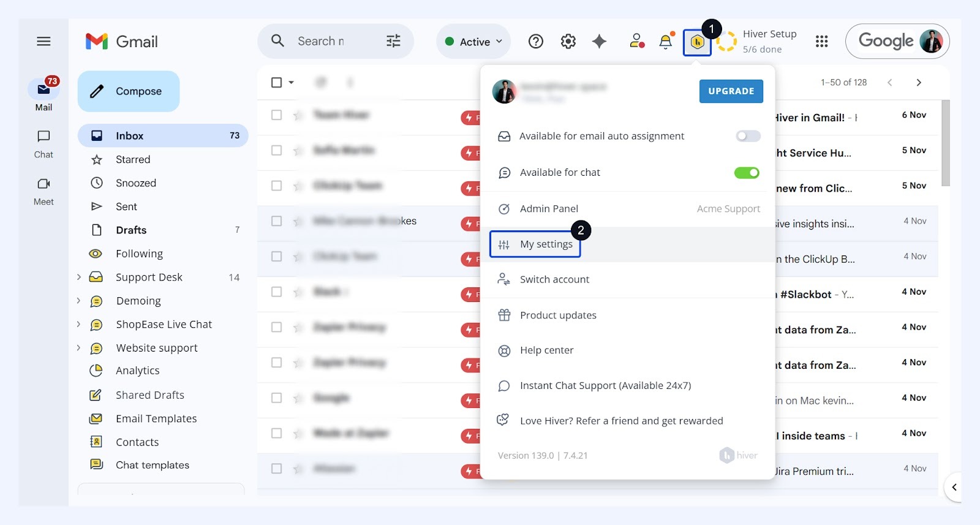The image size is (980, 525).
Task: Click into the search mail field
Action: pyautogui.click(x=321, y=41)
